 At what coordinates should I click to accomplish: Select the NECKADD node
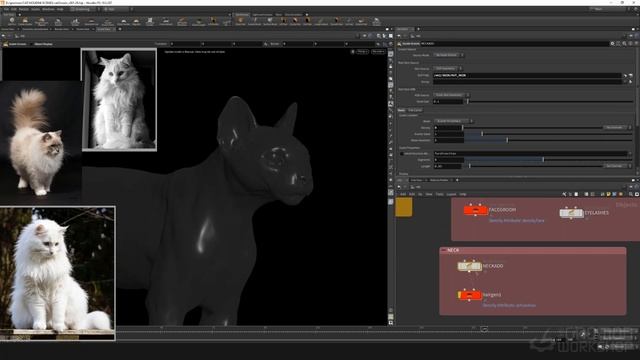[469, 266]
